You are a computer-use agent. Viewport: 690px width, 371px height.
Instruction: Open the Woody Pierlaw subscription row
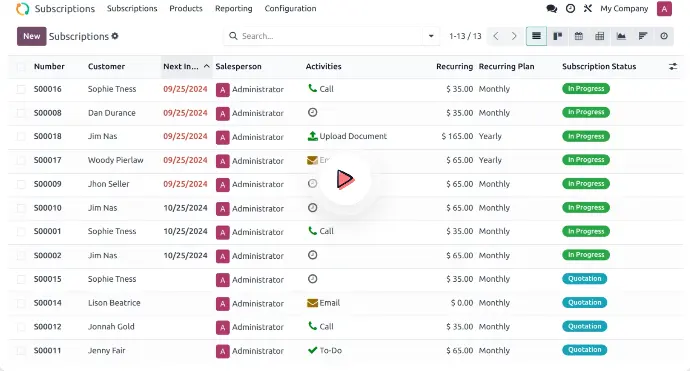pos(345,160)
